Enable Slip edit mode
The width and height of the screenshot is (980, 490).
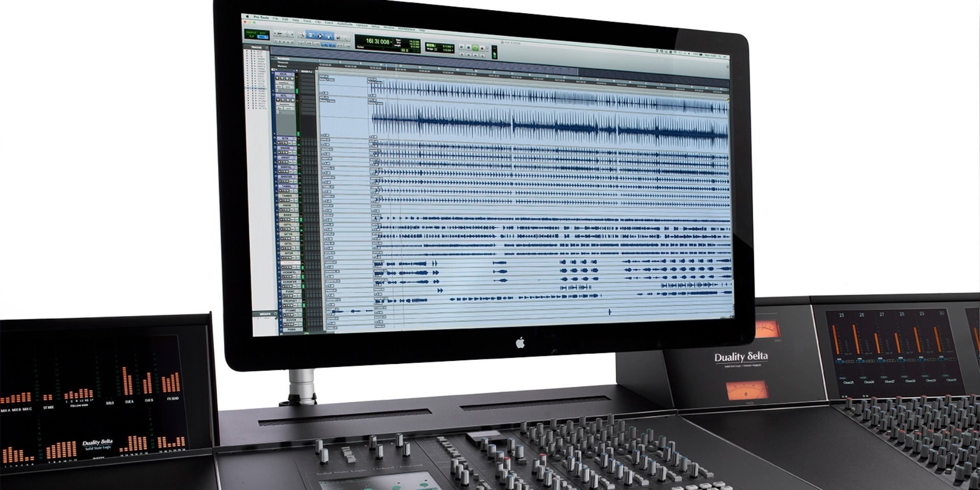click(251, 36)
